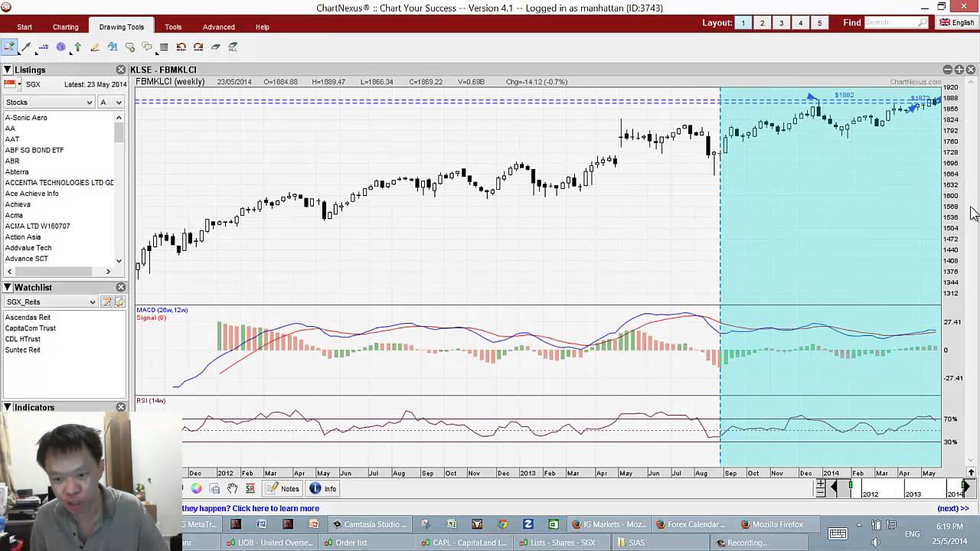Switch to the Drawing Tools tab
Viewport: 980px width, 551px height.
[121, 27]
